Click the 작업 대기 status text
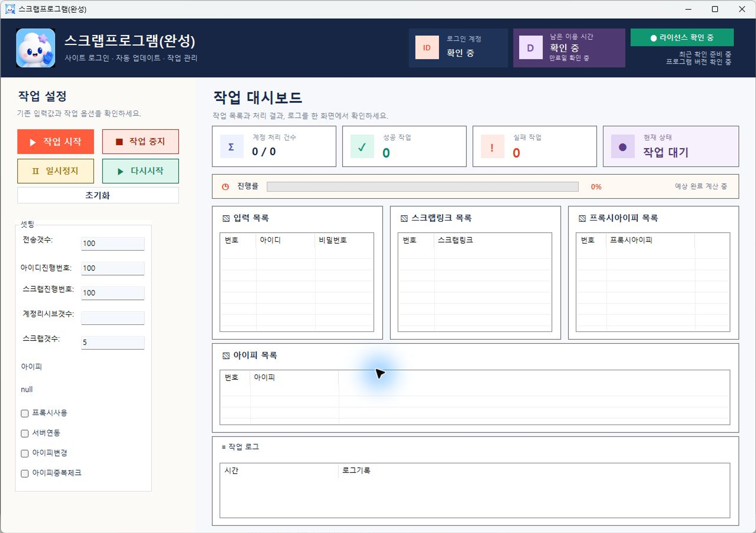This screenshot has height=533, width=756. 666,152
